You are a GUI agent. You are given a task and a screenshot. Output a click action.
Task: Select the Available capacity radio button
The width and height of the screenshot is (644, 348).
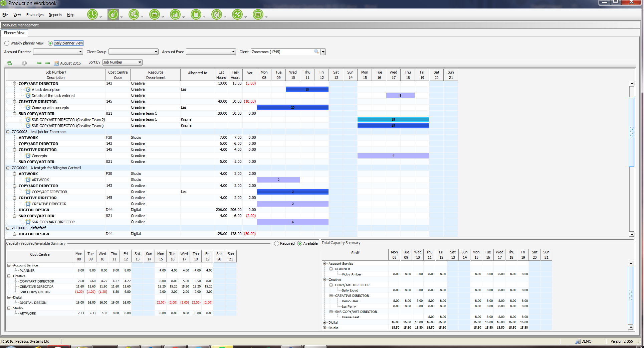299,243
